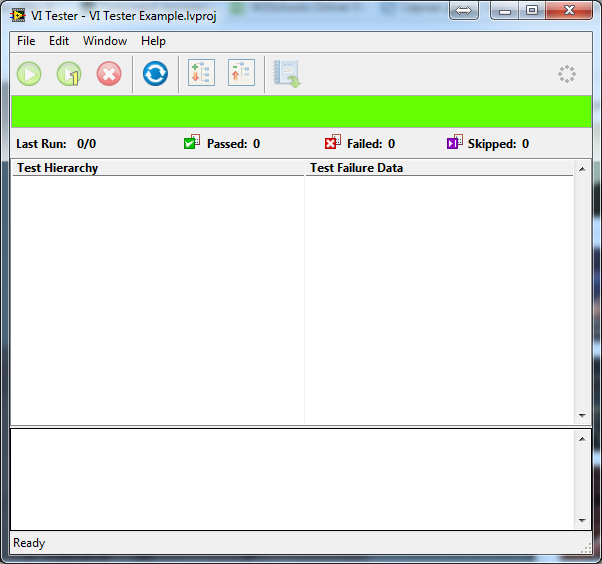Open the Help menu
Viewport: 602px width, 564px height.
pos(153,41)
